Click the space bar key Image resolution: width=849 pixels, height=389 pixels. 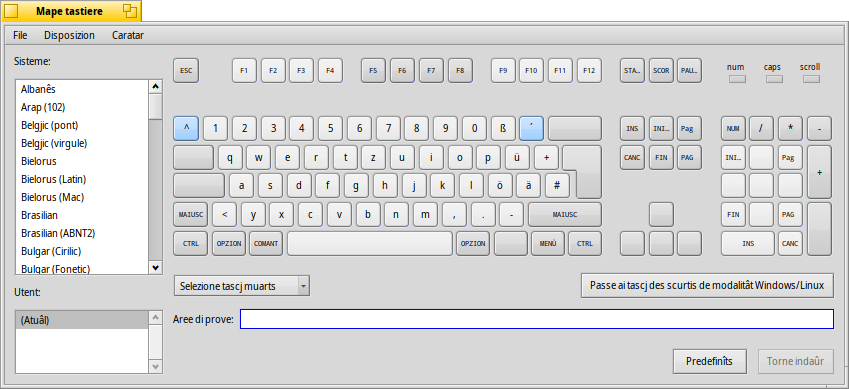(x=370, y=244)
